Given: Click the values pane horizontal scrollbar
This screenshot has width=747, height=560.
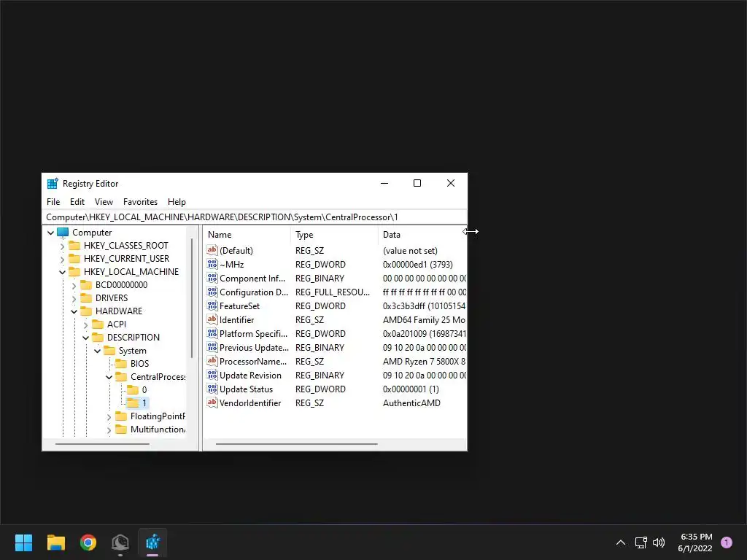Looking at the screenshot, I should click(296, 444).
